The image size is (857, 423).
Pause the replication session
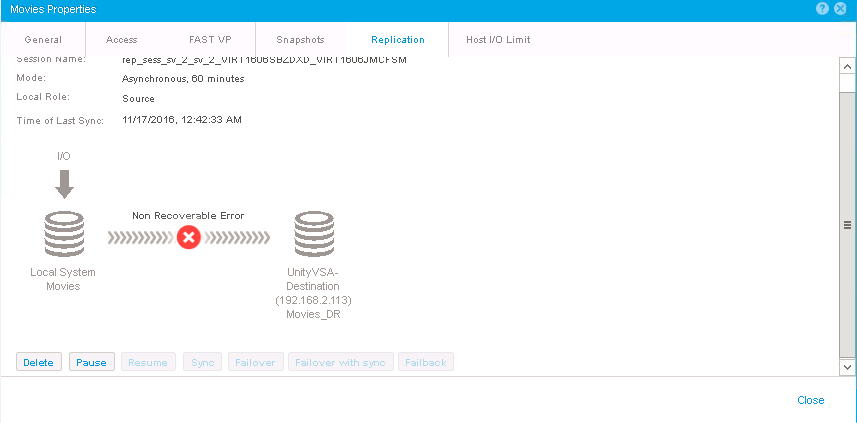pyautogui.click(x=92, y=362)
